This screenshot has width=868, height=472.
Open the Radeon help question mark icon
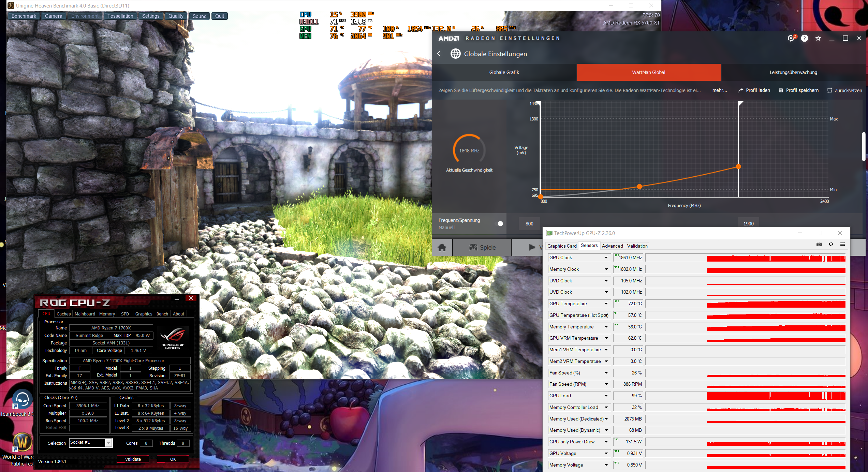pos(805,38)
